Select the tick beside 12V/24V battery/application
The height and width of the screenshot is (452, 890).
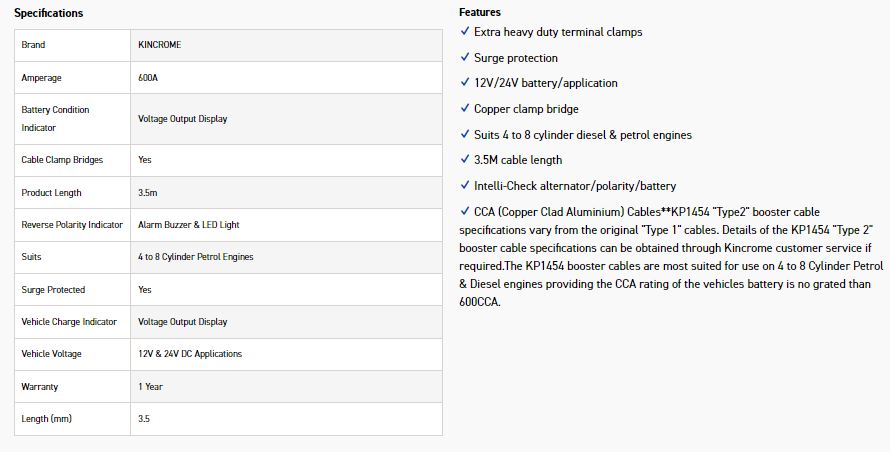point(465,83)
